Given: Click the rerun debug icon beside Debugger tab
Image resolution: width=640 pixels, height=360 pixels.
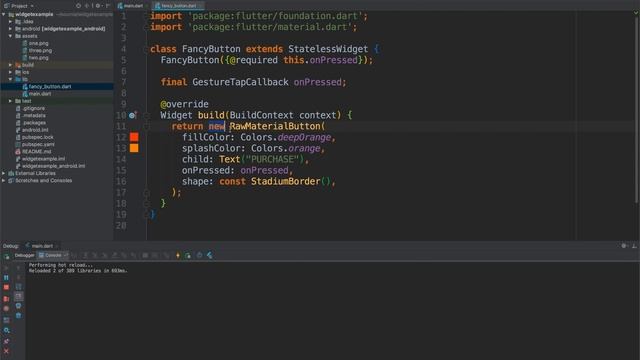Looking at the screenshot, I should pos(7,256).
